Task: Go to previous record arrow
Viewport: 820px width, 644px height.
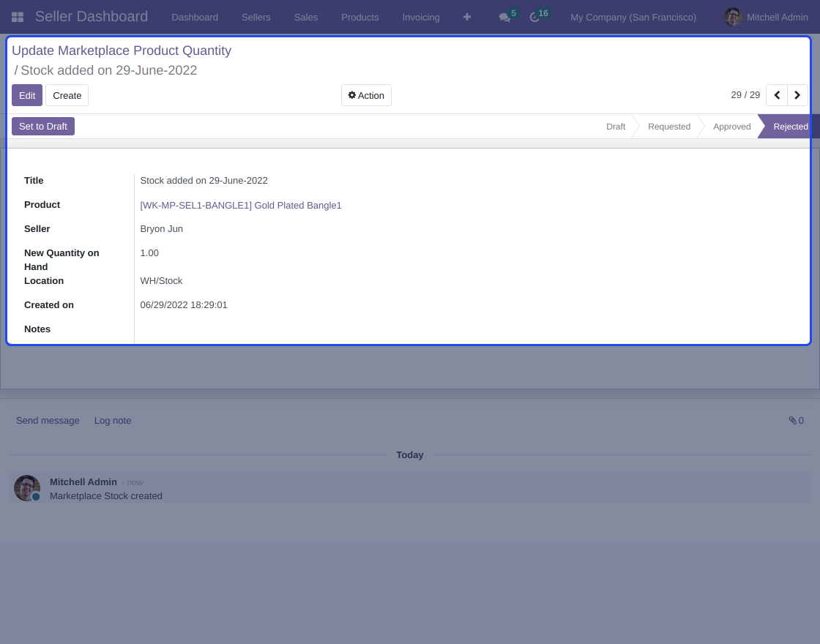Action: tap(777, 95)
